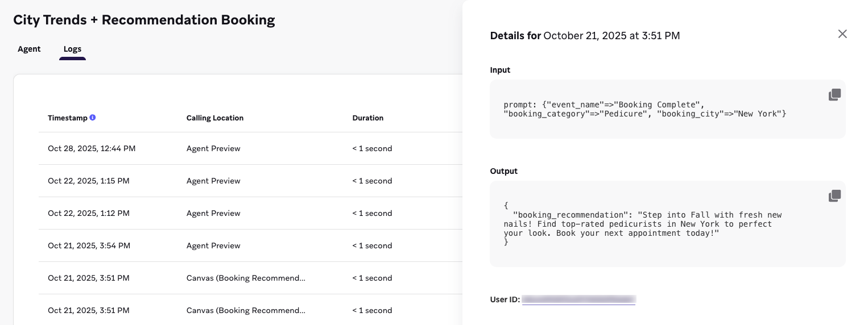Open the Oct 28, 12:44 PM log row

tap(92, 149)
